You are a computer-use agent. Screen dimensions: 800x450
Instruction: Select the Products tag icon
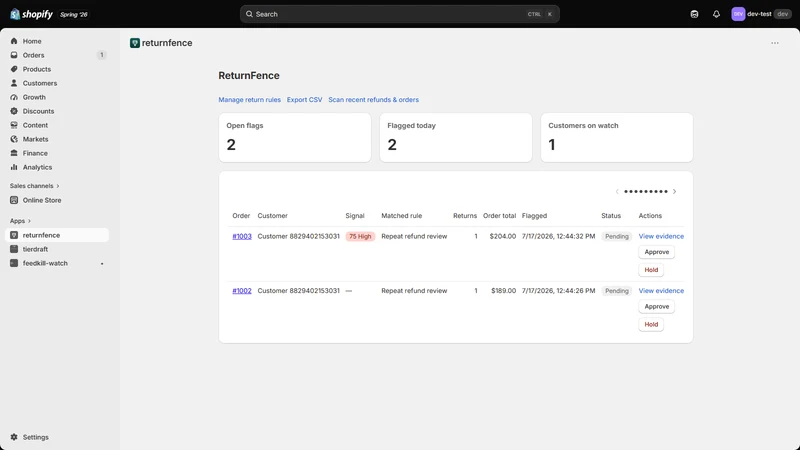(x=14, y=69)
